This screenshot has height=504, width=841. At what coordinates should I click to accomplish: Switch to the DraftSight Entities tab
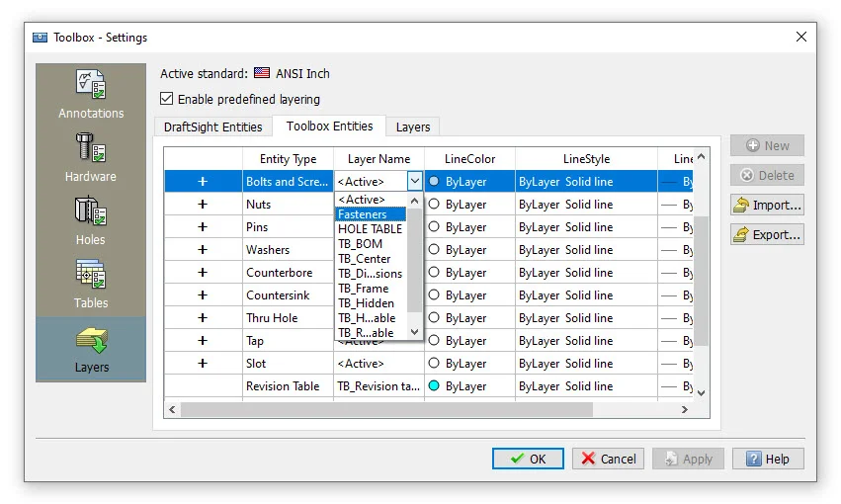pos(212,126)
